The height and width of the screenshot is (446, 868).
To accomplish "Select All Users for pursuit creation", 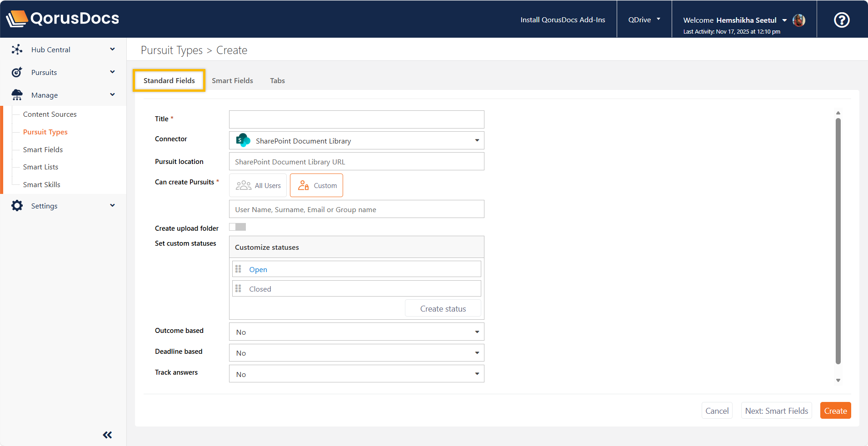I will pyautogui.click(x=258, y=185).
